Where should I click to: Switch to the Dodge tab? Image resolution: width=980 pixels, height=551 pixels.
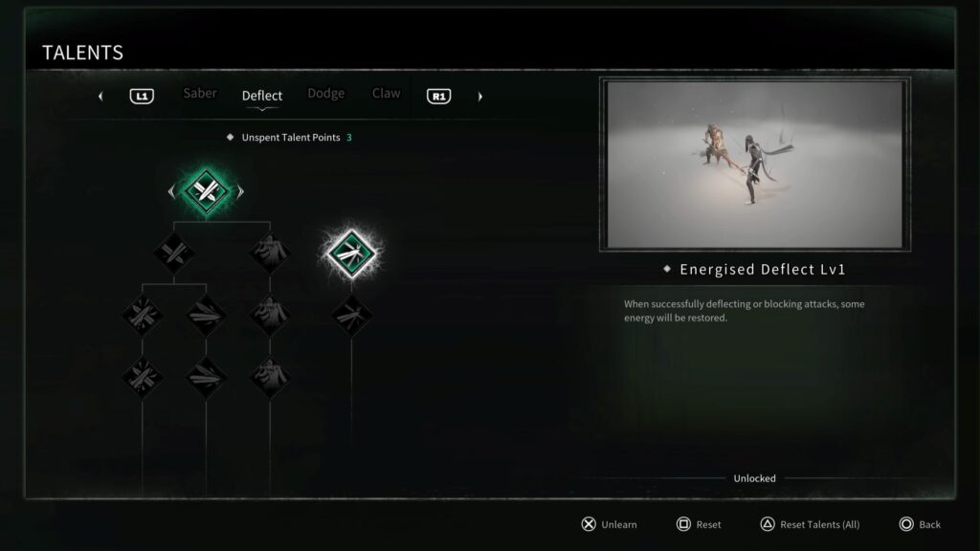[x=325, y=93]
